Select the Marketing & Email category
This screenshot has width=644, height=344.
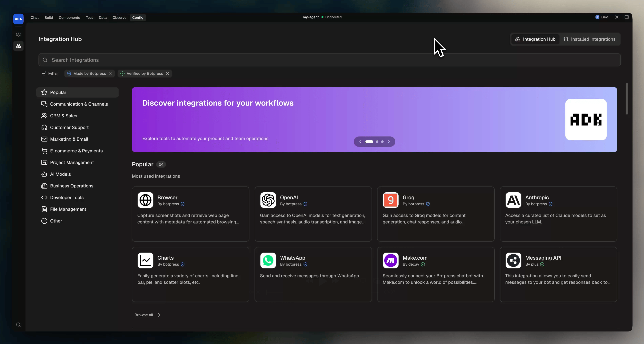(x=78, y=139)
